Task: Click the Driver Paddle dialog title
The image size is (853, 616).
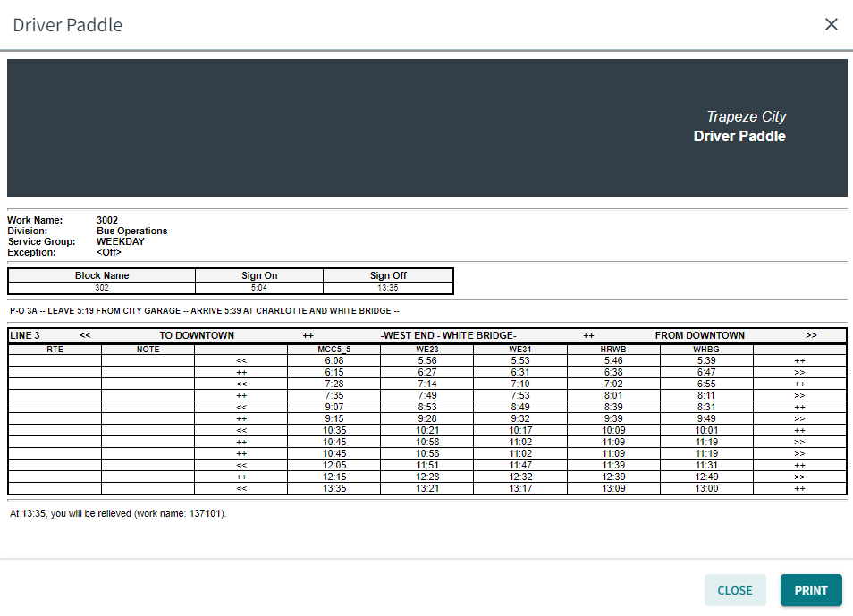Action: tap(68, 25)
